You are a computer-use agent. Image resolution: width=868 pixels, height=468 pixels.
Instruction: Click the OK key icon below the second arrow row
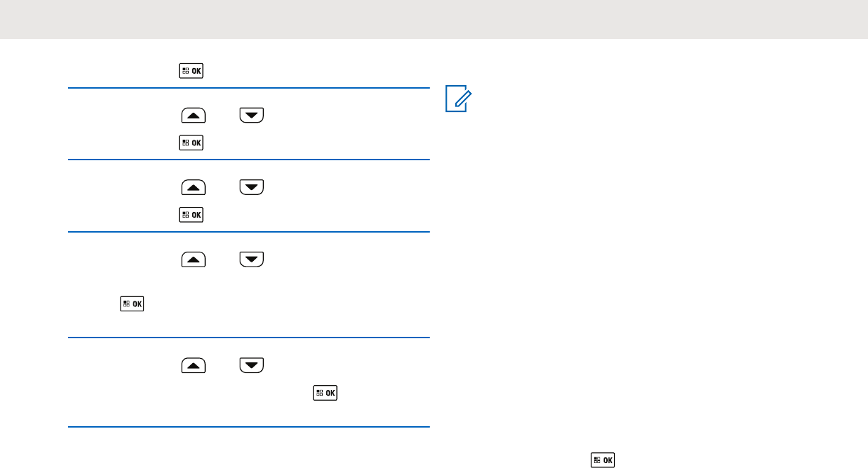(x=191, y=214)
